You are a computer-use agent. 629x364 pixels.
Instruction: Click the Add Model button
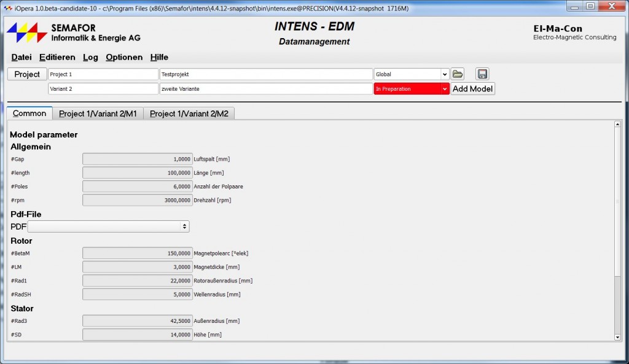click(x=472, y=88)
